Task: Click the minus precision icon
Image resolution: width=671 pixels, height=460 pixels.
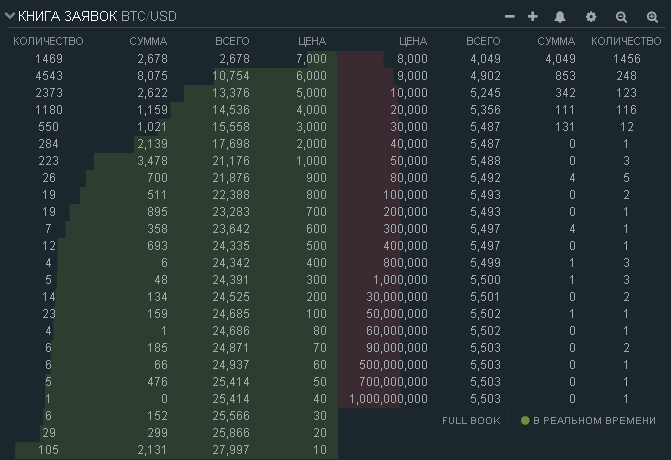Action: pyautogui.click(x=510, y=17)
